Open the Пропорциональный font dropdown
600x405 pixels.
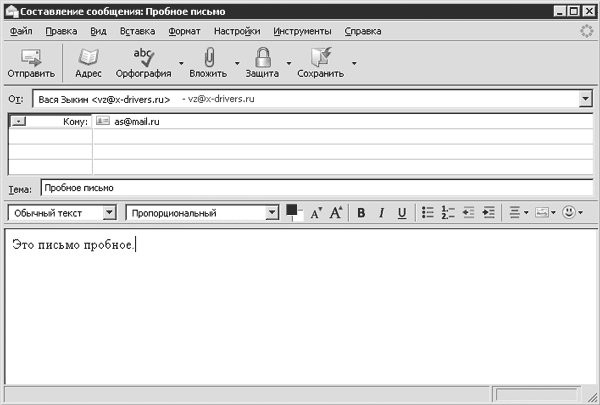[272, 212]
